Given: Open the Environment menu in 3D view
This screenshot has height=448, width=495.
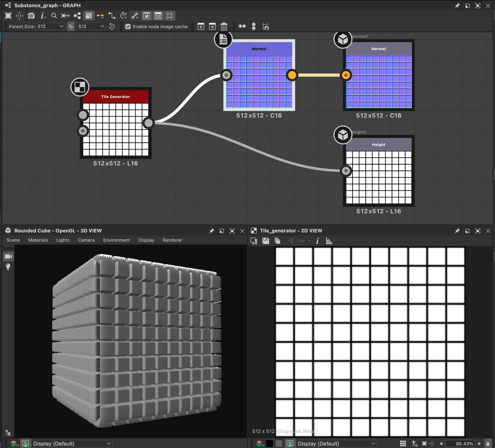Looking at the screenshot, I should pos(116,240).
